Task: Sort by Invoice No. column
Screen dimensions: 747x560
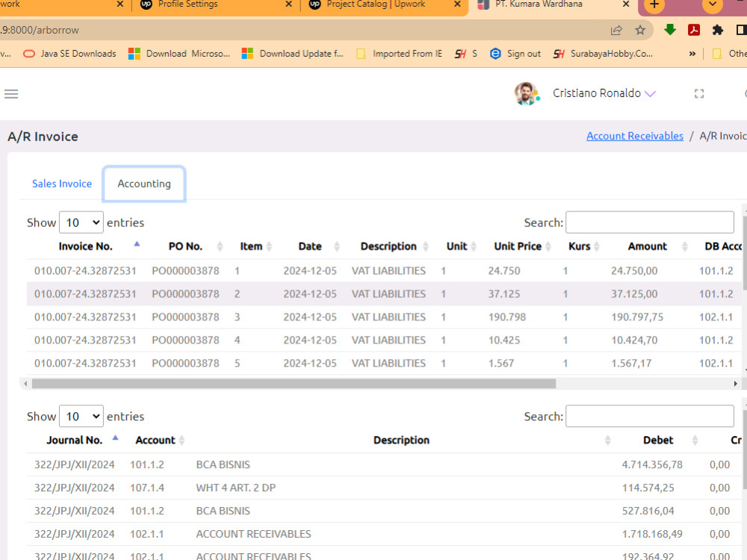Action: [x=85, y=246]
